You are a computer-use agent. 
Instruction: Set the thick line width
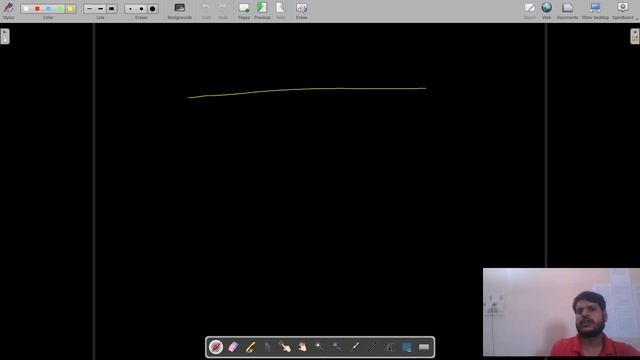click(x=111, y=9)
